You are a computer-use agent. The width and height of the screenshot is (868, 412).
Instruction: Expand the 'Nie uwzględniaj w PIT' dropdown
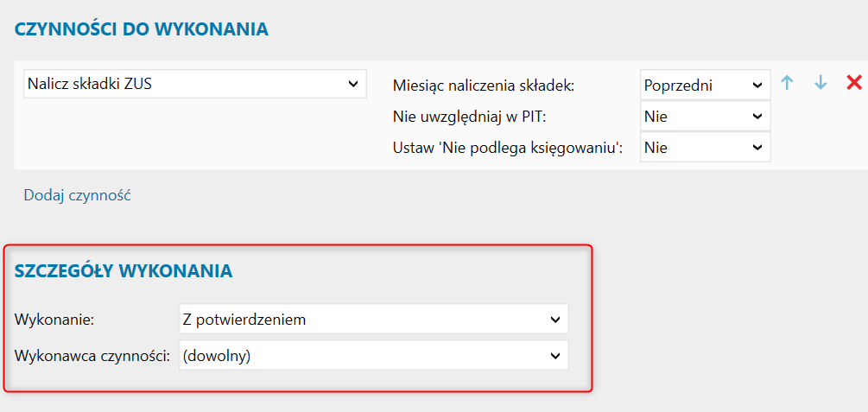[704, 117]
